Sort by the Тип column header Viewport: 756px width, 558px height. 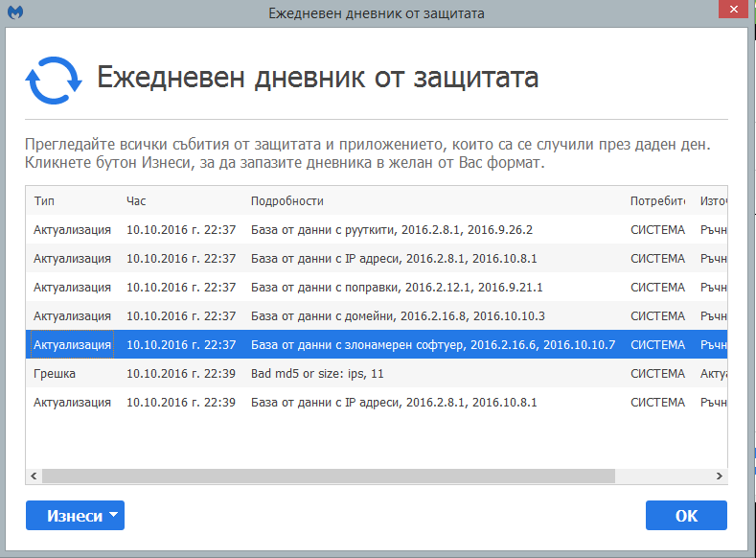coord(44,201)
